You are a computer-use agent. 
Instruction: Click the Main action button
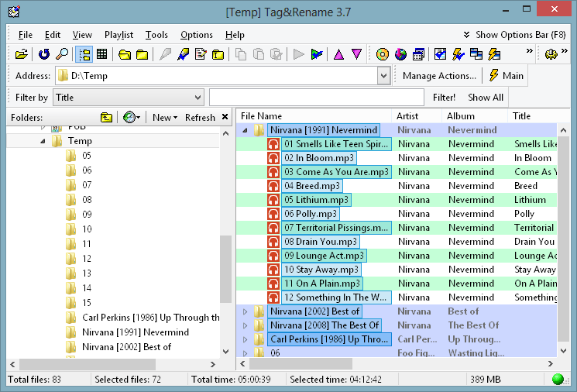pos(507,76)
